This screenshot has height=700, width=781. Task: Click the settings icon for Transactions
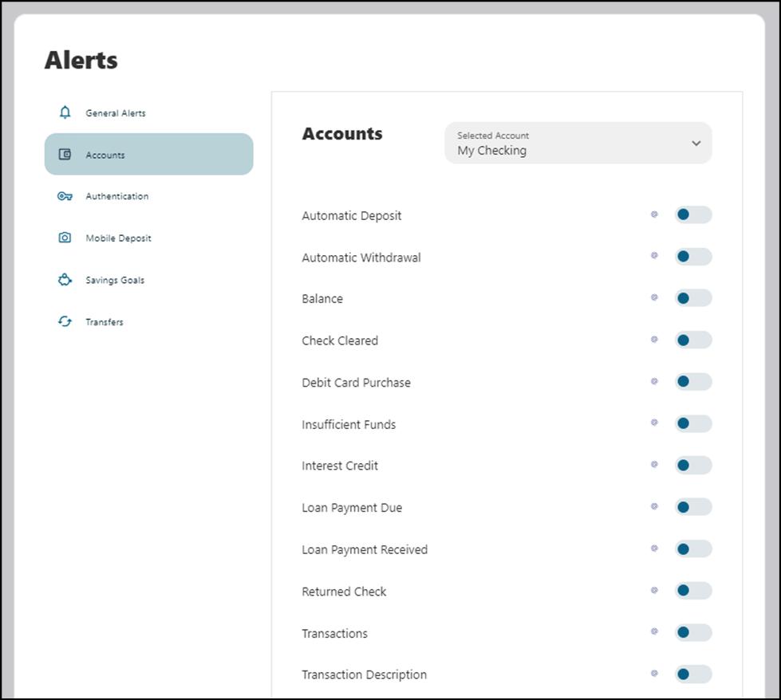[654, 631]
